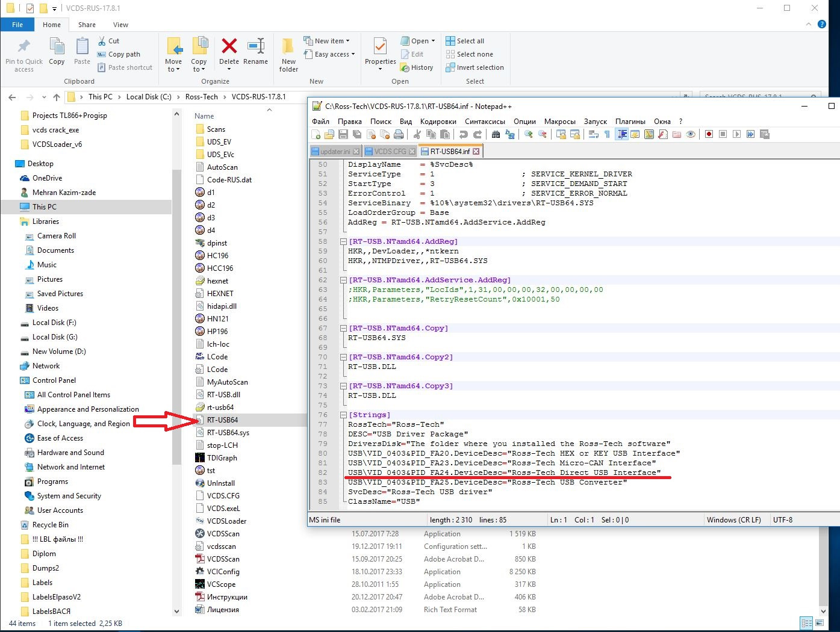Open the Файл menu in Notepad++
840x632 pixels.
(320, 121)
